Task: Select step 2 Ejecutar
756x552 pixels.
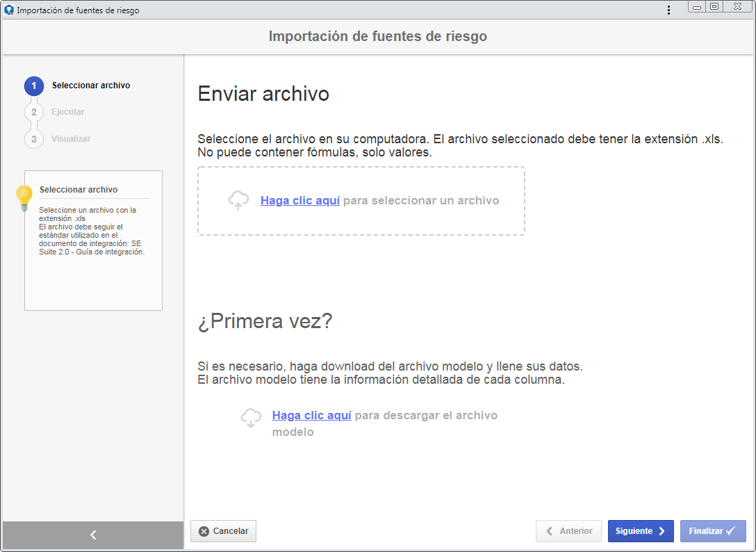Action: [x=54, y=112]
